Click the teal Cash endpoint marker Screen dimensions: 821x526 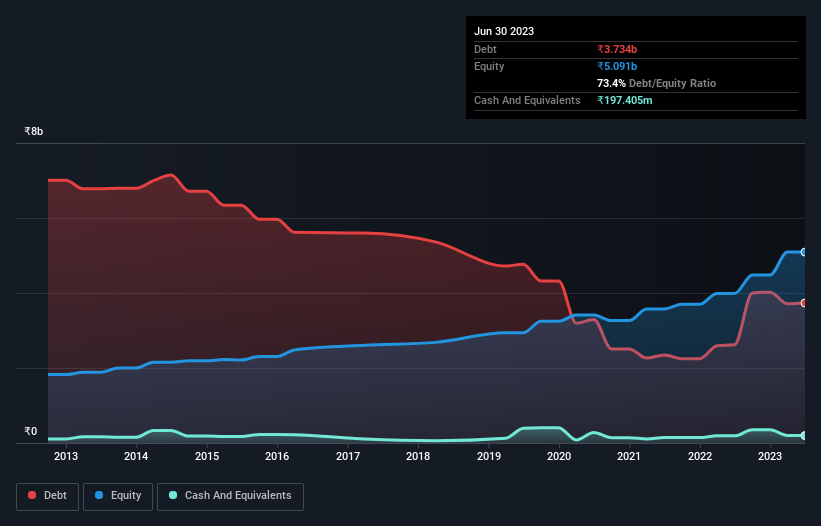[804, 435]
